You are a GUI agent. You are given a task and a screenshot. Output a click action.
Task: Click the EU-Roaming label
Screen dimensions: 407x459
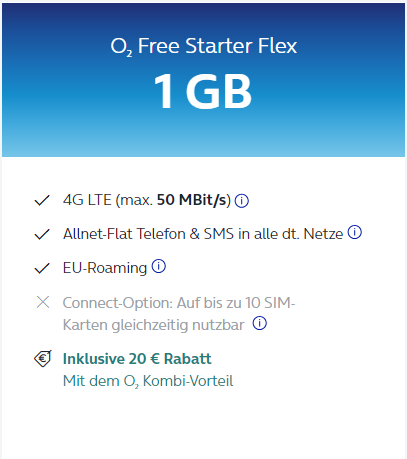105,268
